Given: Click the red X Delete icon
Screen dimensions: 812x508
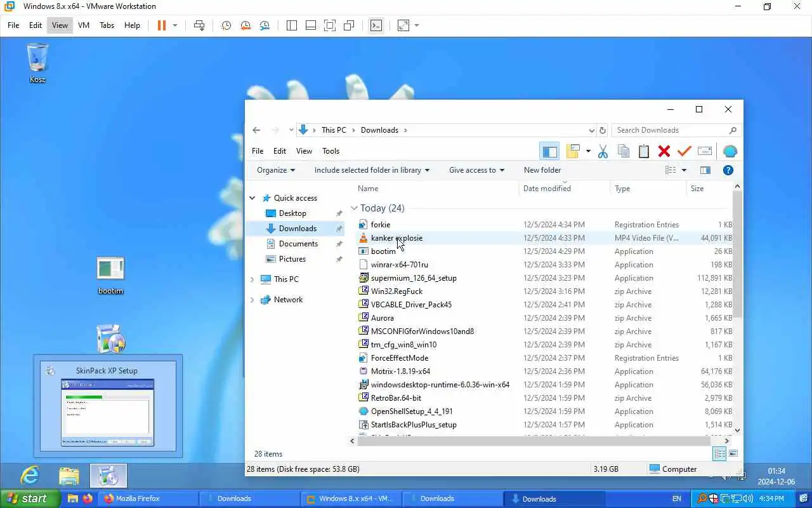Looking at the screenshot, I should click(664, 151).
